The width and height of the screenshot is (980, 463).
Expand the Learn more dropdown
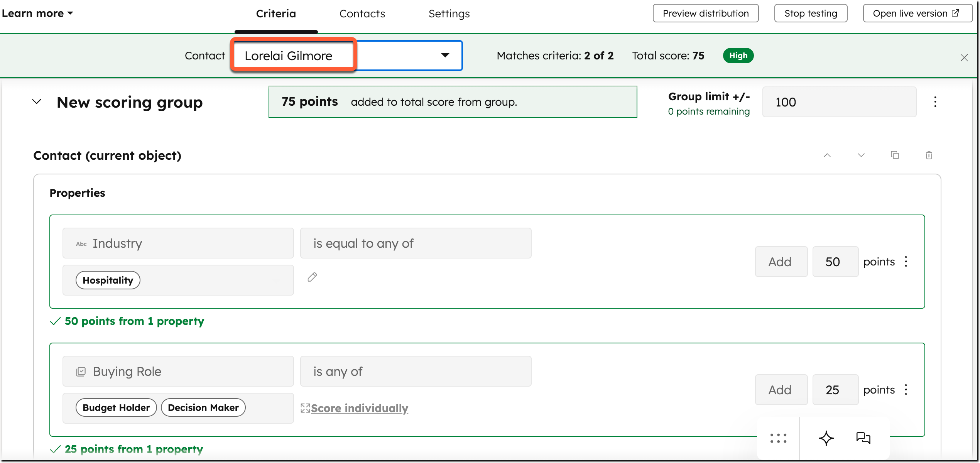37,14
